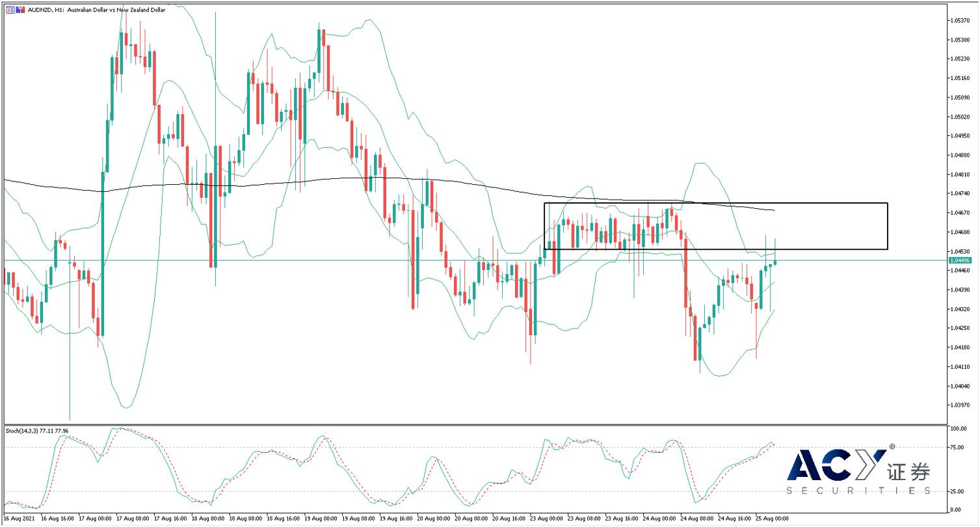This screenshot has height=527, width=980.
Task: Click the 1.04810 price axis label
Action: (x=960, y=175)
